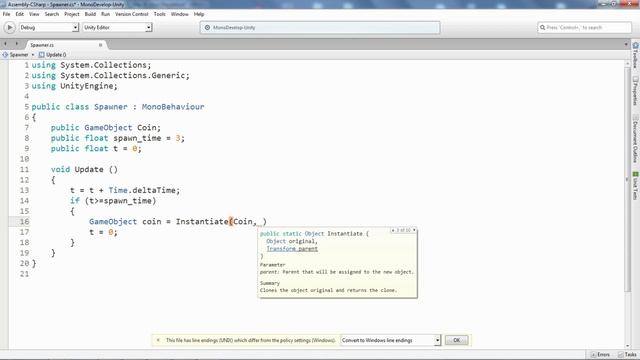
Task: Click 'public float t = 0;' on line 9
Action: click(x=96, y=149)
